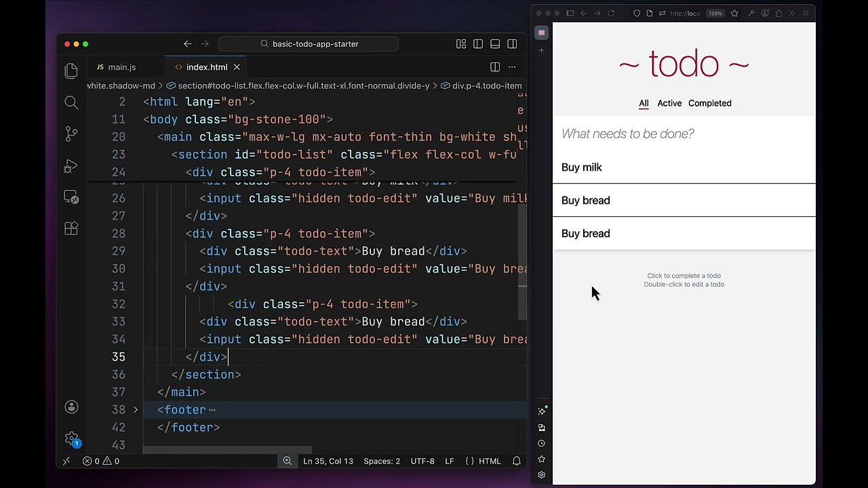Show Completed todos filter
This screenshot has height=488, width=868.
tap(710, 103)
